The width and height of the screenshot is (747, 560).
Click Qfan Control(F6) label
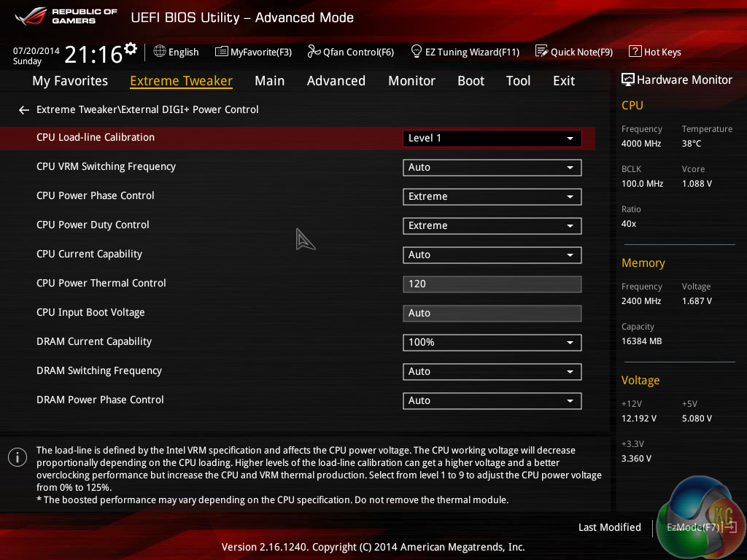[358, 52]
